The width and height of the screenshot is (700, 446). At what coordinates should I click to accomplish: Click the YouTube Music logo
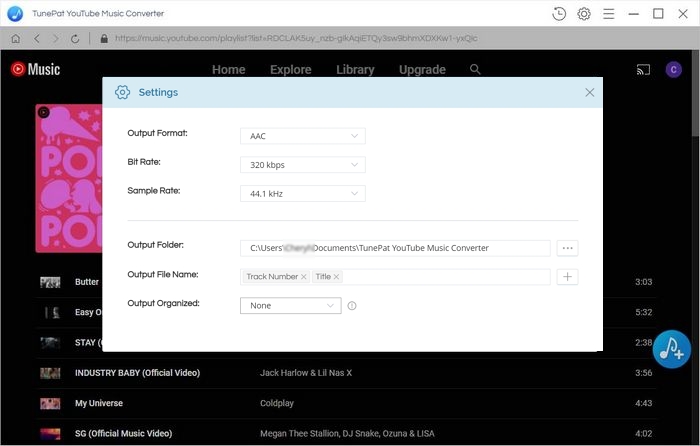(35, 69)
